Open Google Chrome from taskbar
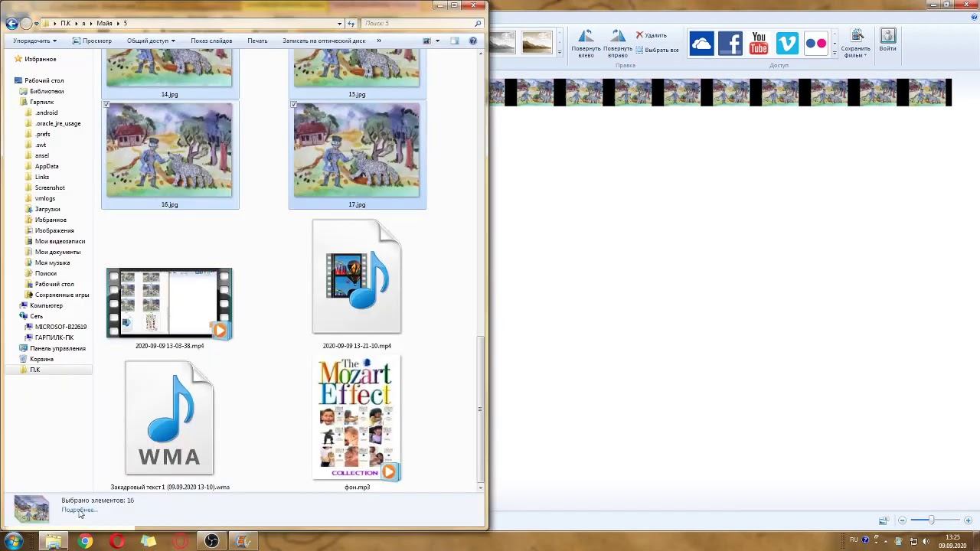The height and width of the screenshot is (551, 980). pos(85,541)
